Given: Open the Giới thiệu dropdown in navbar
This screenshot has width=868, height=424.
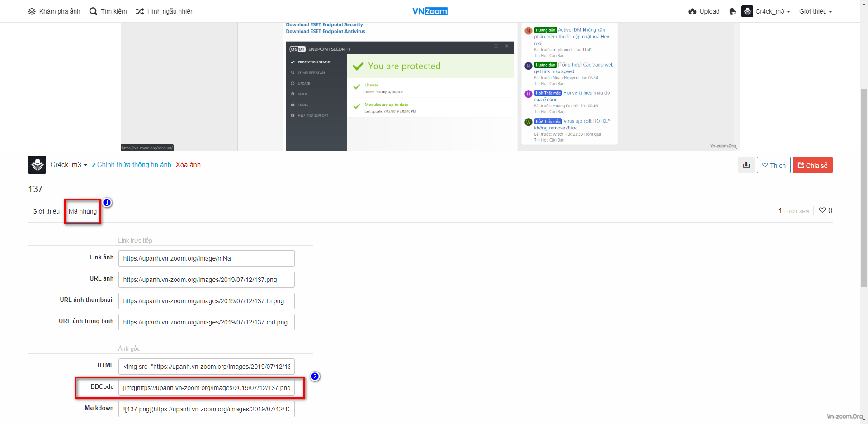Looking at the screenshot, I should (815, 11).
